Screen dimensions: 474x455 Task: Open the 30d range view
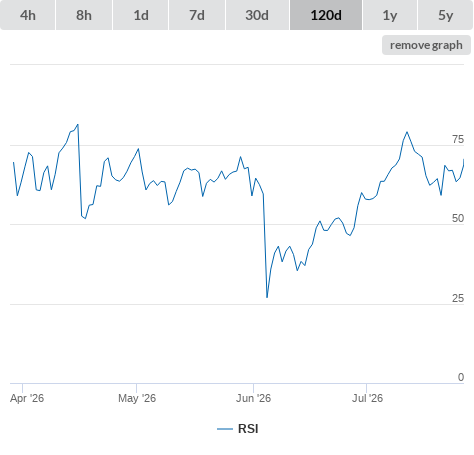pos(257,15)
